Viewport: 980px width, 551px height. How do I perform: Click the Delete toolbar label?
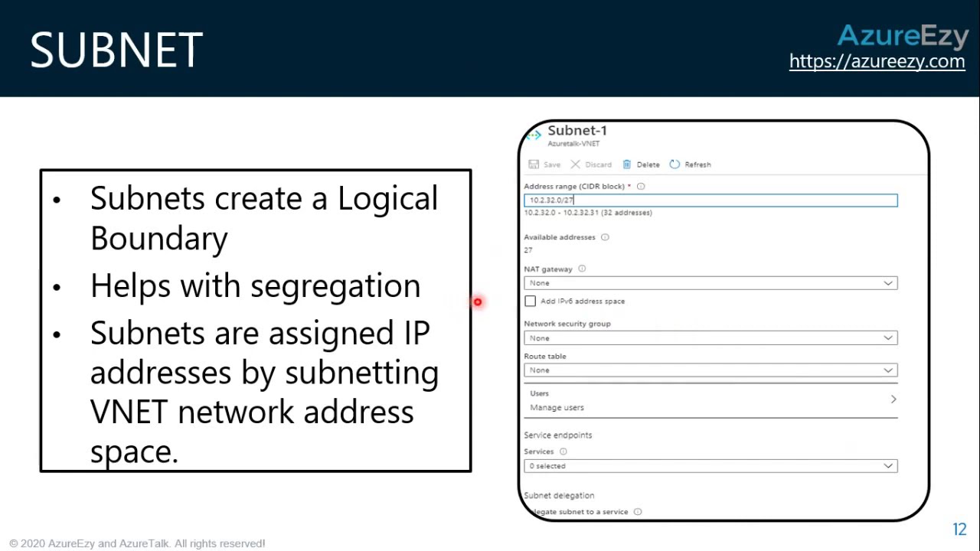pyautogui.click(x=648, y=165)
